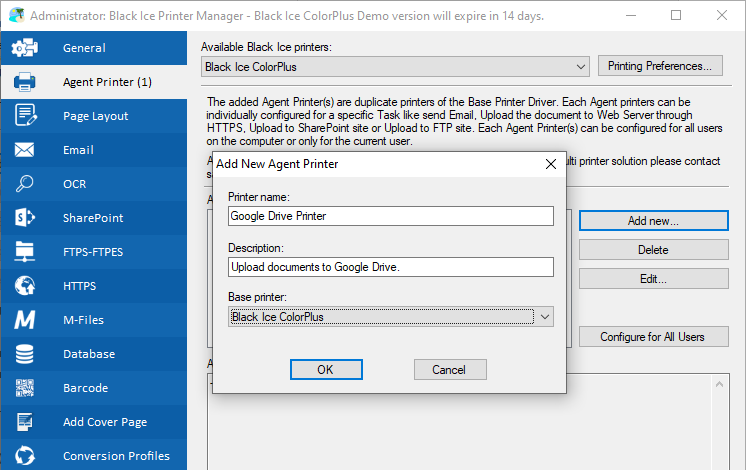Expand the Base printer dropdown
The height and width of the screenshot is (470, 746).
[544, 317]
